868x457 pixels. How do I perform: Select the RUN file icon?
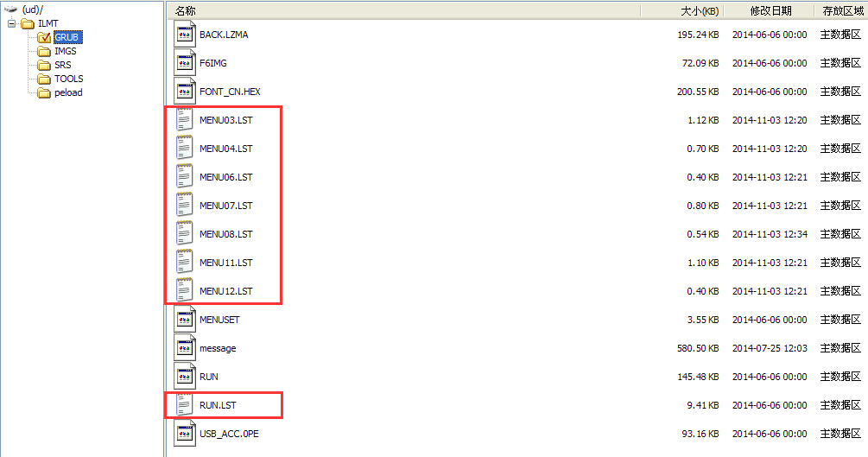184,377
